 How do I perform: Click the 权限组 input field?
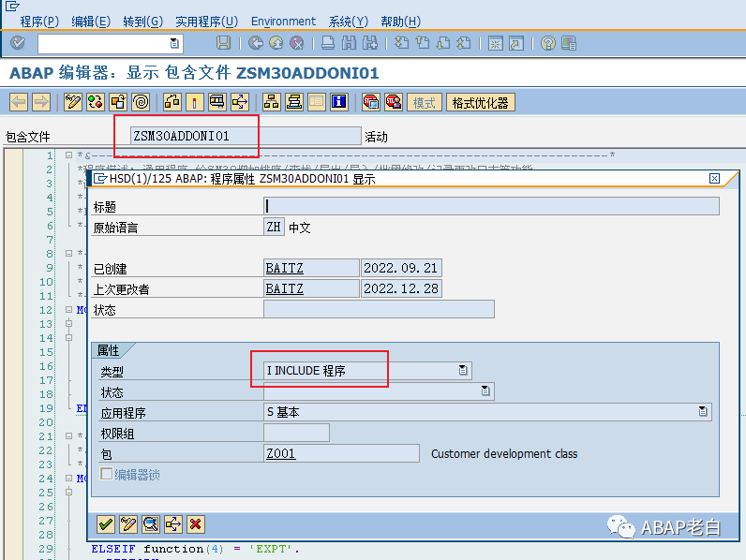click(296, 433)
